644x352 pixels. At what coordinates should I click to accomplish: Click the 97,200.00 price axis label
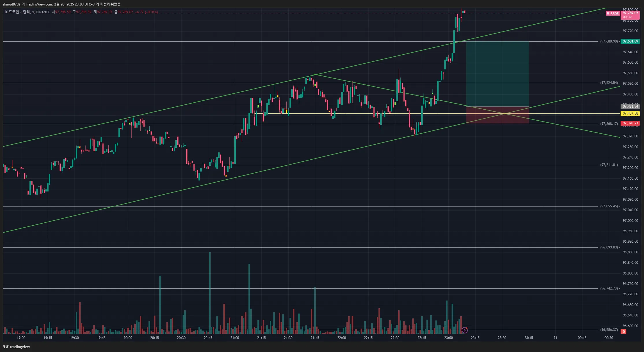coord(630,168)
